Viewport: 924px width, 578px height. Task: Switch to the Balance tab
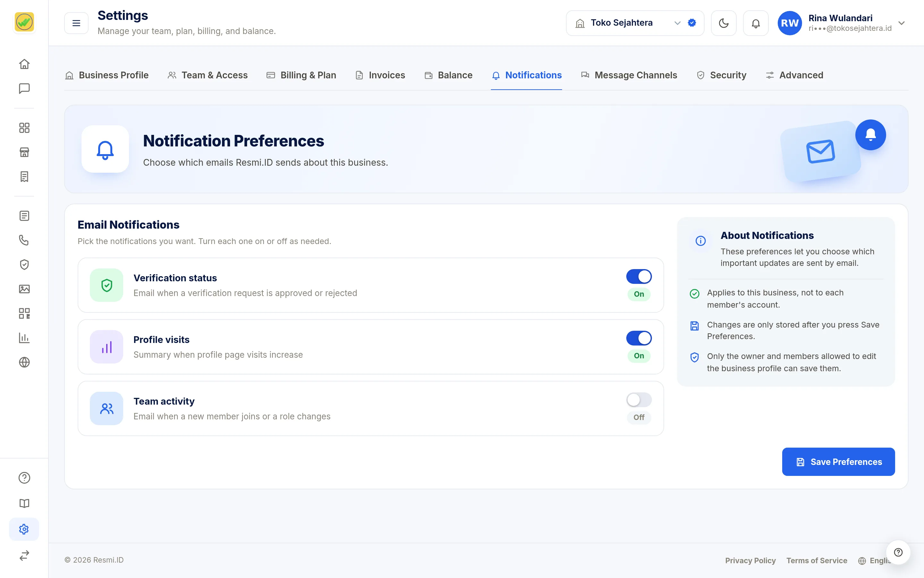click(x=448, y=75)
